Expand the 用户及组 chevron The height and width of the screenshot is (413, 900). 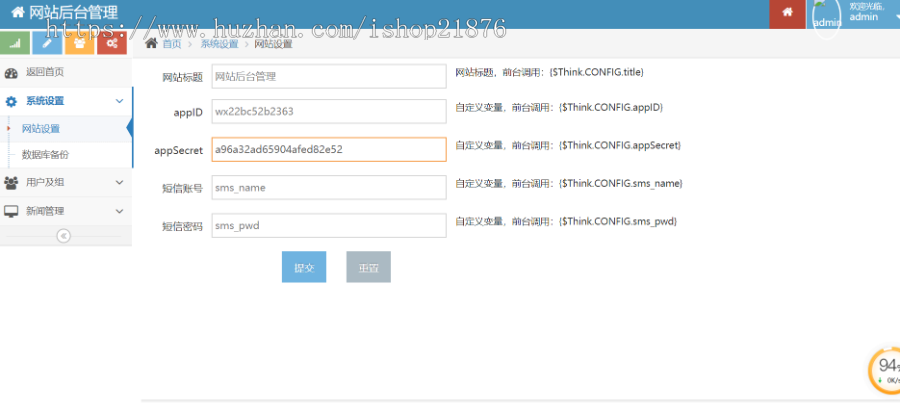[x=119, y=182]
